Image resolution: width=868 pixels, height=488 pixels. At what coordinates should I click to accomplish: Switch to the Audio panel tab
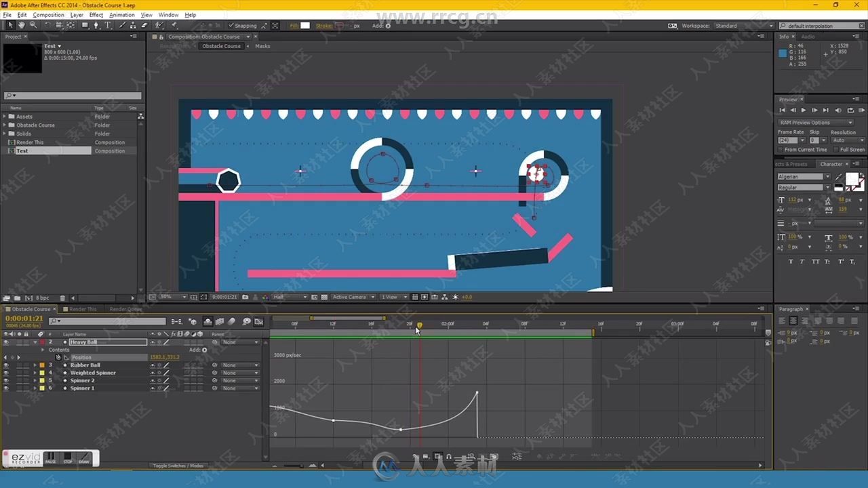808,37
